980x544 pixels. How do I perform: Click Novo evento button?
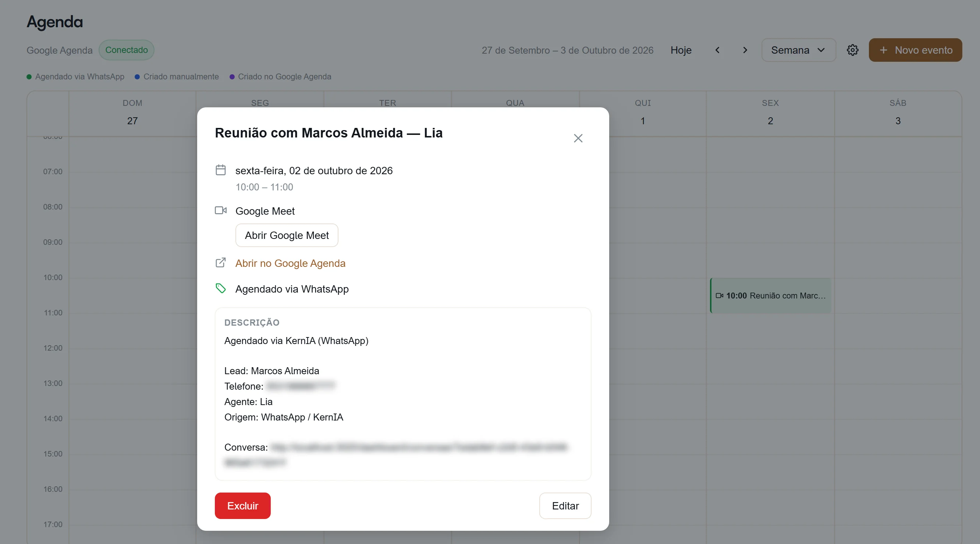pos(915,50)
